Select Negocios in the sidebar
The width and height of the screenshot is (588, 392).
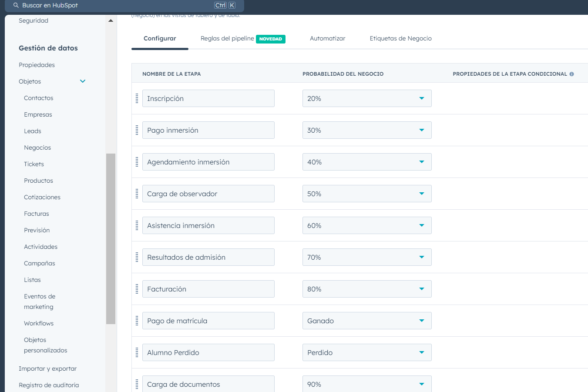point(37,147)
